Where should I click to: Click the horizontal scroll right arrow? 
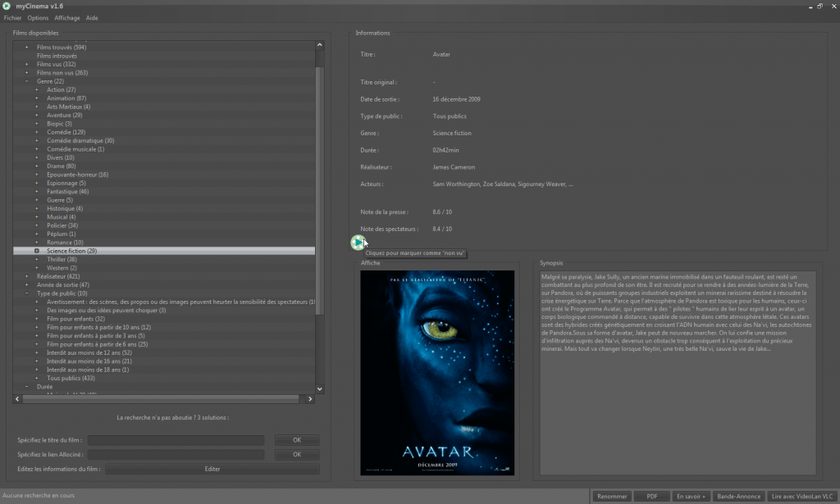click(x=309, y=399)
